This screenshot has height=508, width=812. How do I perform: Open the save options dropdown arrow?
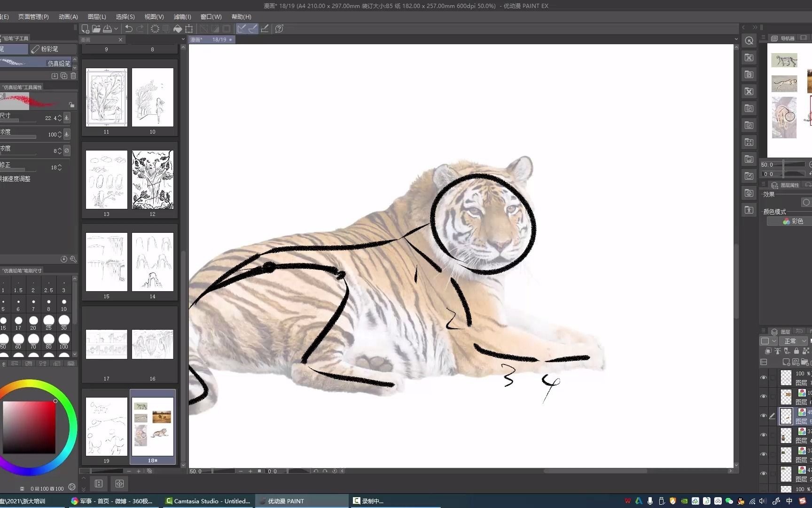point(116,29)
